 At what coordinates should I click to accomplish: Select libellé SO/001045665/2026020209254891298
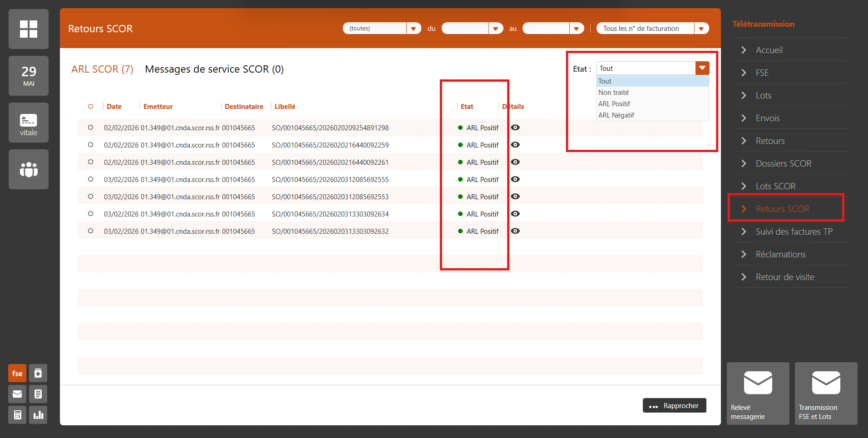pos(330,128)
